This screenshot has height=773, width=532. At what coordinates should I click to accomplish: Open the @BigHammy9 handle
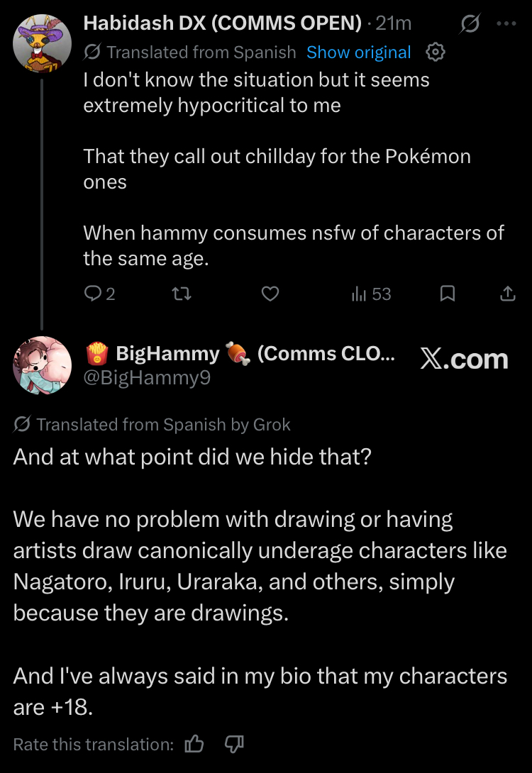tap(147, 378)
